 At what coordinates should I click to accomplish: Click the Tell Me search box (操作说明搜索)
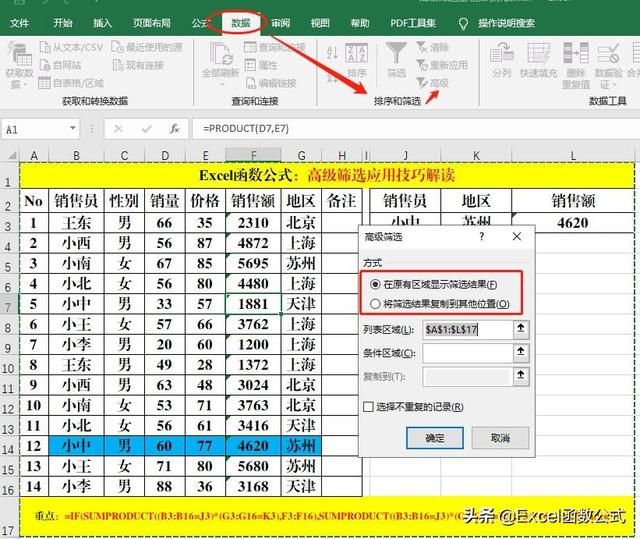(x=506, y=23)
